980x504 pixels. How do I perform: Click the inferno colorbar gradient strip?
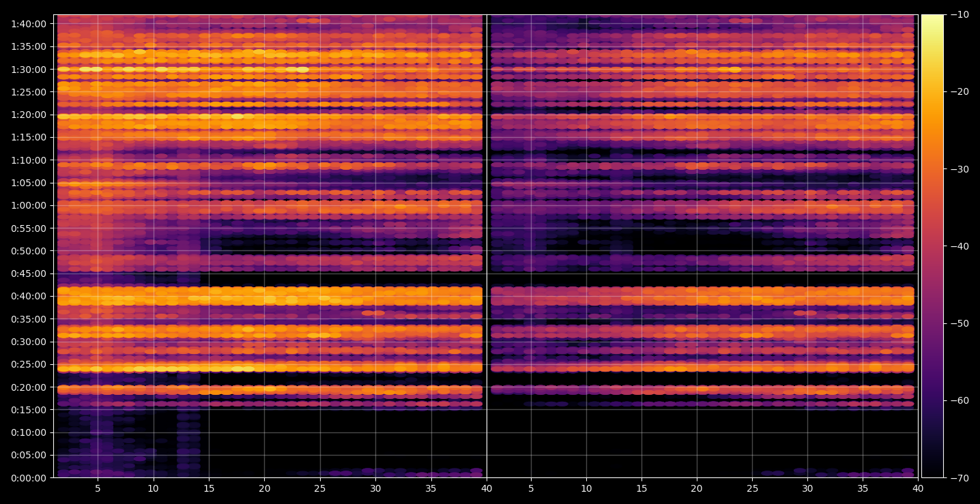(932, 246)
